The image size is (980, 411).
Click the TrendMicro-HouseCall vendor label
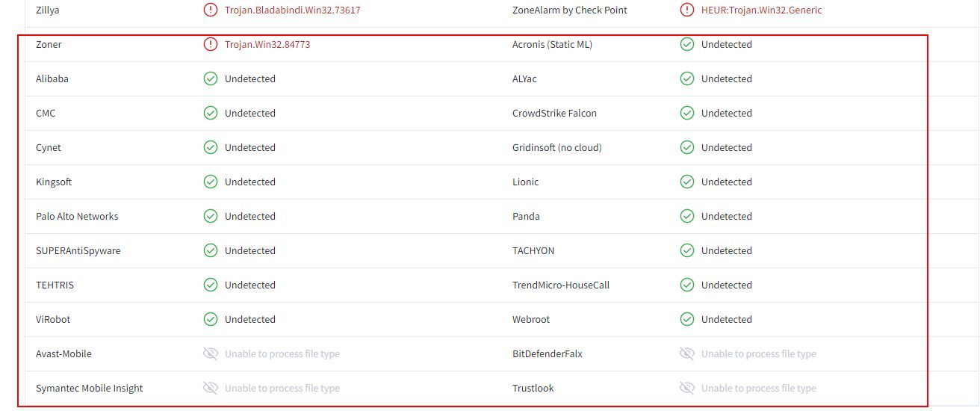(x=561, y=285)
